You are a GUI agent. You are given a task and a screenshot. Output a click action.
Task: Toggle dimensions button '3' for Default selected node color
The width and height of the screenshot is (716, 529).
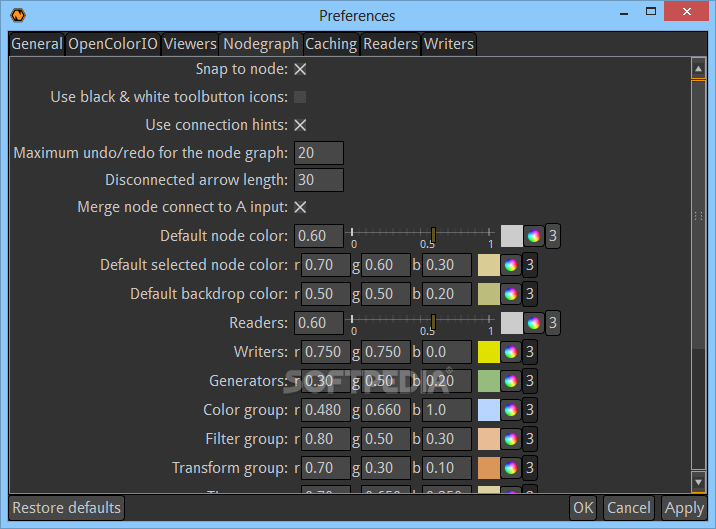[530, 265]
